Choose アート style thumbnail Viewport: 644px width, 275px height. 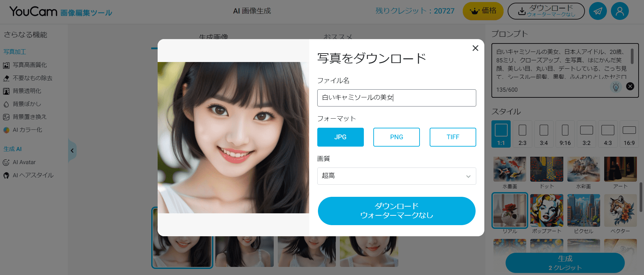620,169
